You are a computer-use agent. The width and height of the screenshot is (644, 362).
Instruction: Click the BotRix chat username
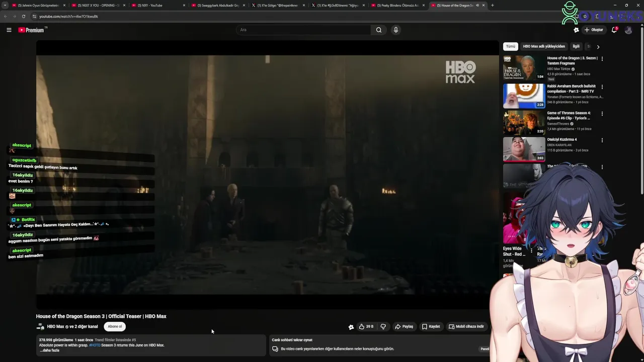28,220
